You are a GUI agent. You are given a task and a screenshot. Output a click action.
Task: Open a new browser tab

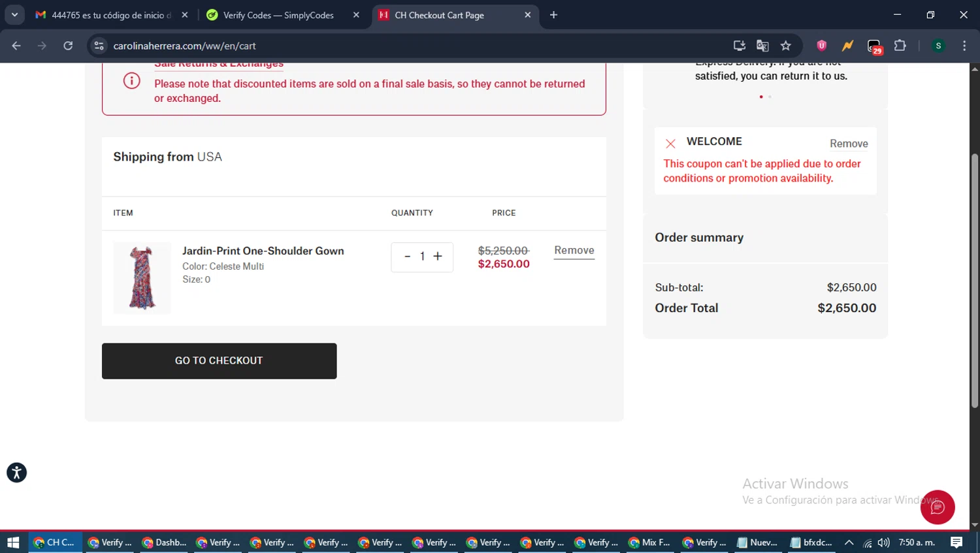coord(553,15)
